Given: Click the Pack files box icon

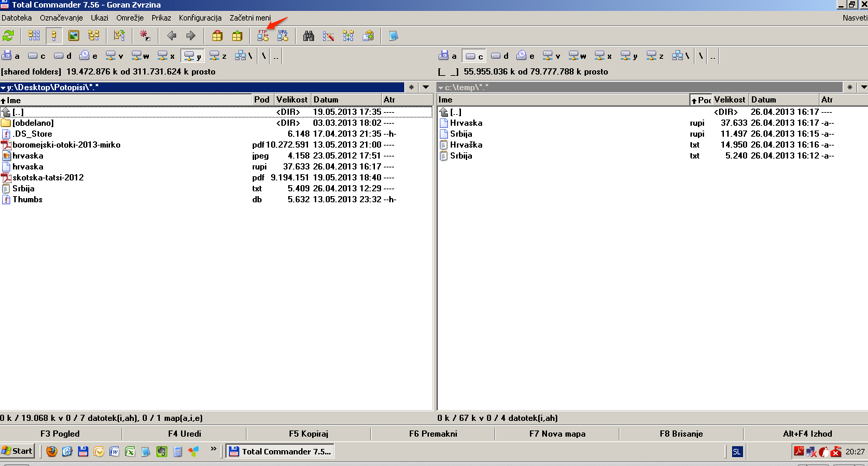Looking at the screenshot, I should tap(217, 36).
